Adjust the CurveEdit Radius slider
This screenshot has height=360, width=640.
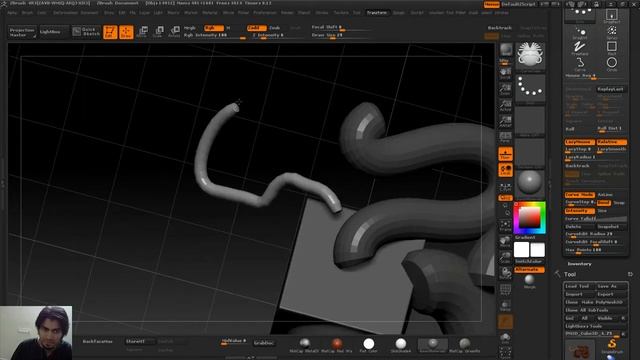596,234
